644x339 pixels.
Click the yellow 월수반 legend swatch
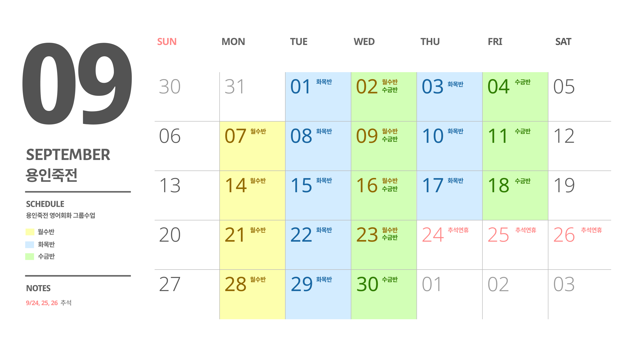(x=30, y=232)
